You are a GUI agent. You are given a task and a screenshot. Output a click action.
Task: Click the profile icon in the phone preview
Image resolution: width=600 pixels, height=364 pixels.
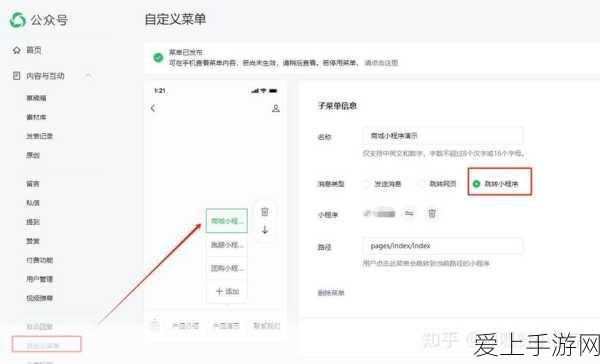click(x=276, y=109)
